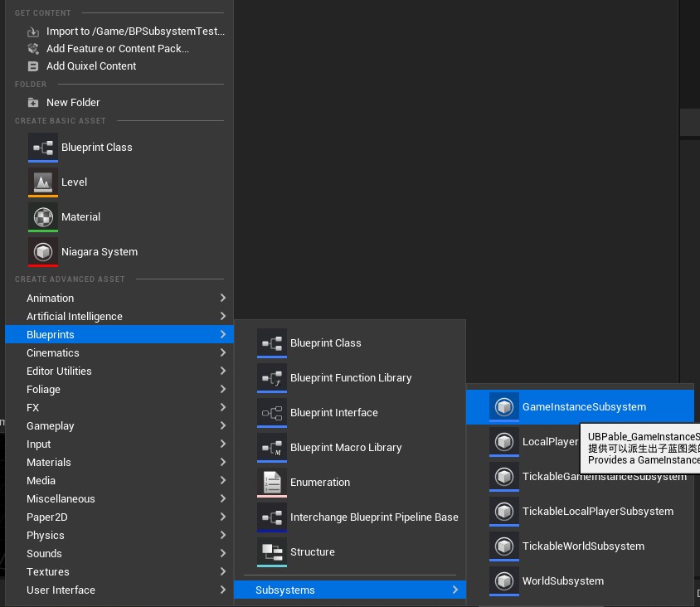Screen dimensions: 700x607
Task: Expand the Subsystems submenu arrow
Action: (455, 590)
